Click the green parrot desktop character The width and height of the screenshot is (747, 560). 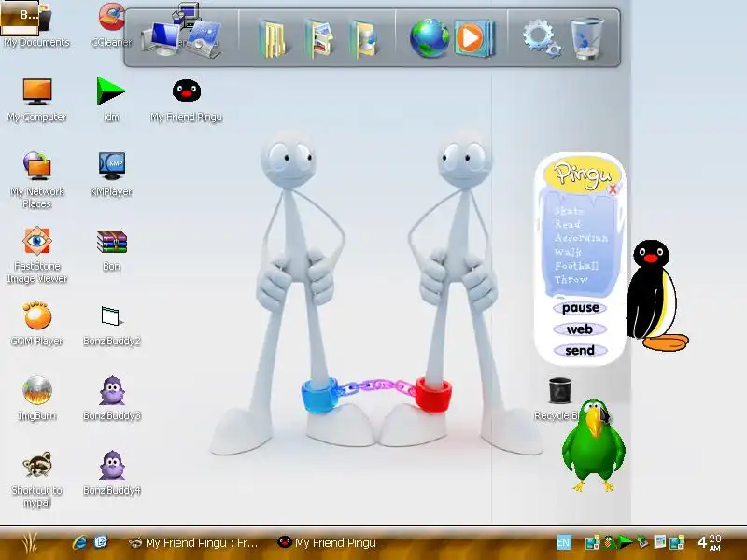[x=593, y=446]
